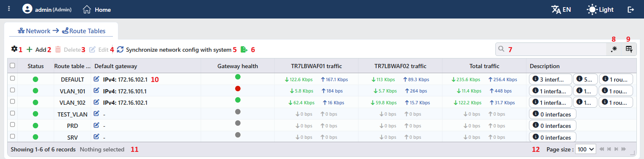Change language with the EN translate icon
Screen dimensions: 644x159
(561, 9)
